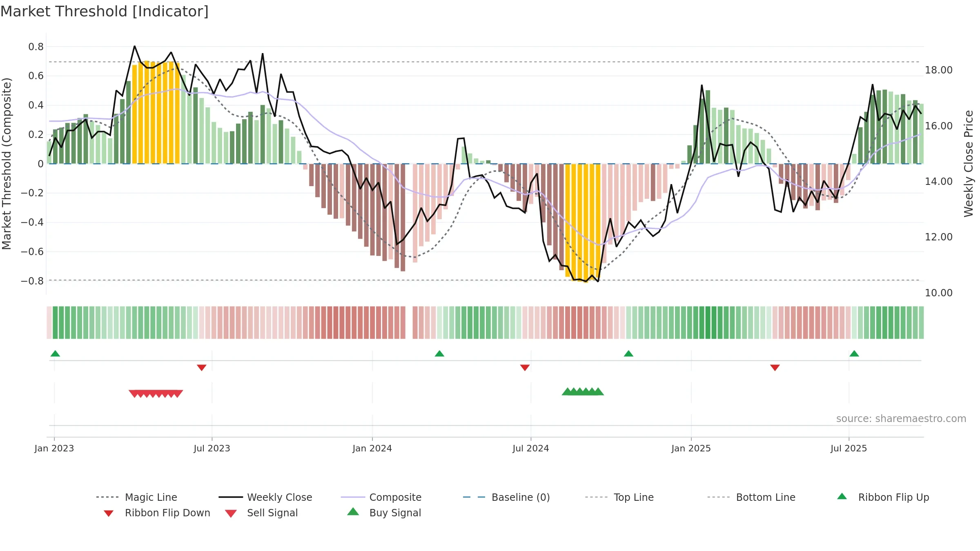Click Ribbon Flip Up marker before Jan 2025
The image size is (980, 551).
(x=628, y=353)
